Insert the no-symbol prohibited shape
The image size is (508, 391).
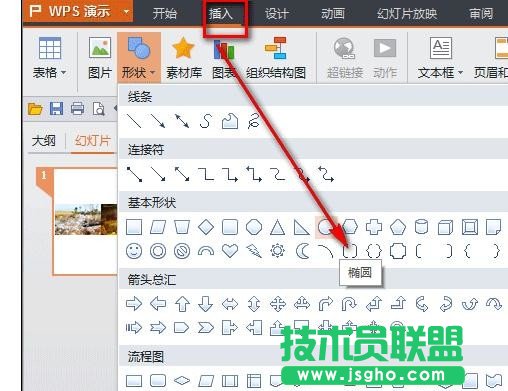182,251
